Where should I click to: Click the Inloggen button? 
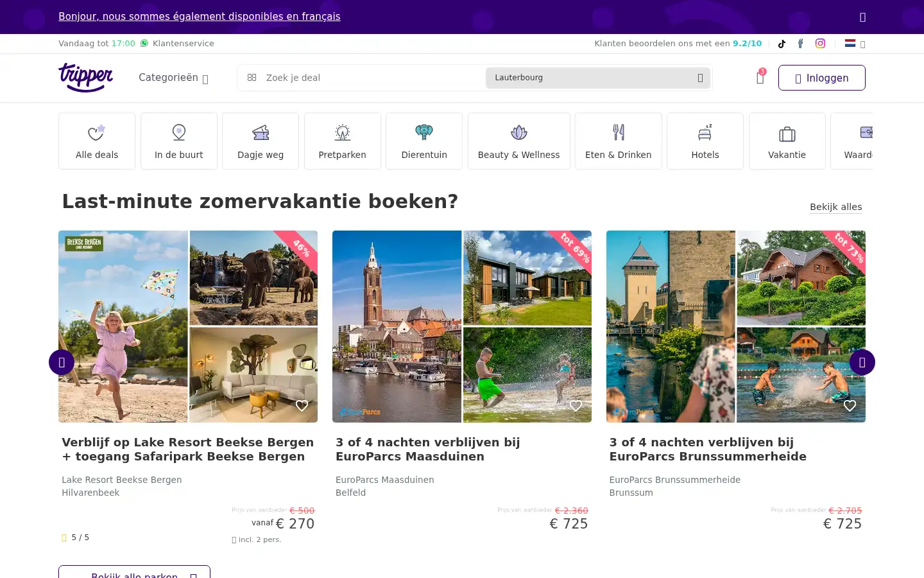click(x=821, y=78)
